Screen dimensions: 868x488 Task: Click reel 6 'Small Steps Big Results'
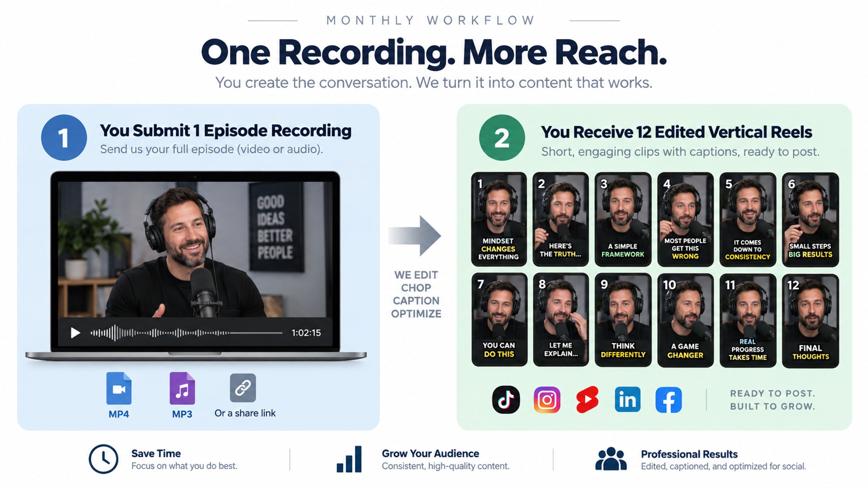click(810, 219)
